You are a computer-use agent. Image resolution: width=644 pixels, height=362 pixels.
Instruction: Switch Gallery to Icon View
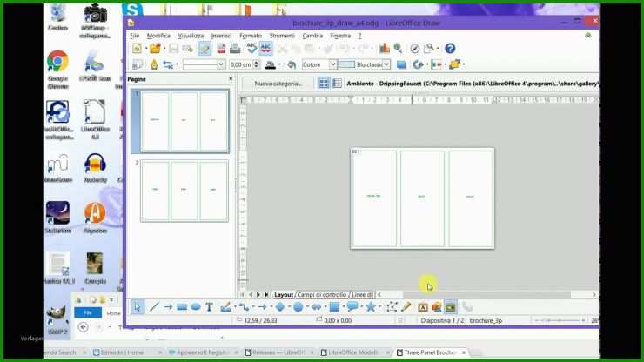[x=324, y=84]
